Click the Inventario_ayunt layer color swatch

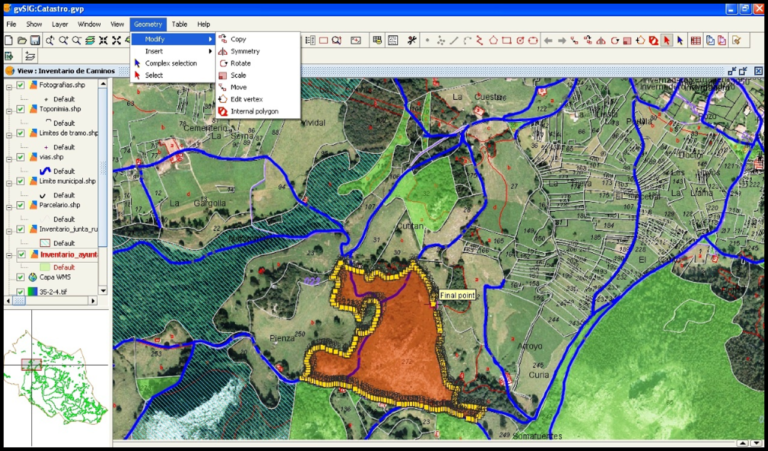tap(45, 267)
